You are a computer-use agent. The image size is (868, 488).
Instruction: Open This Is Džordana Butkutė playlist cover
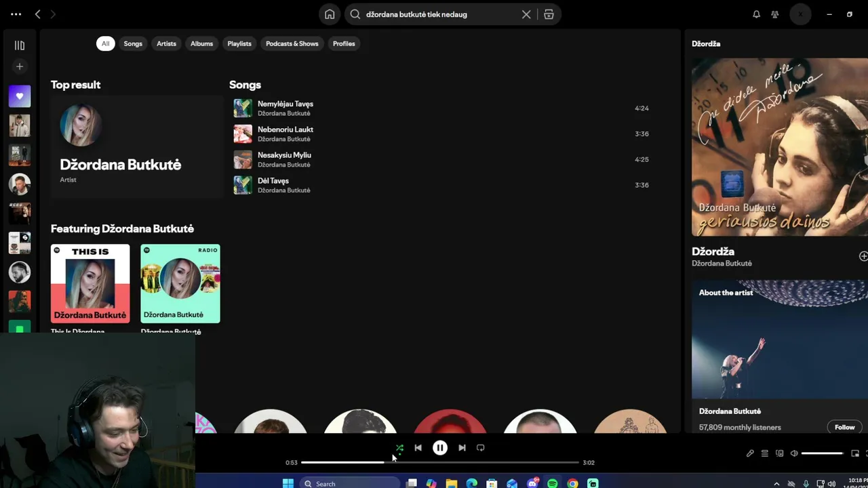(90, 283)
